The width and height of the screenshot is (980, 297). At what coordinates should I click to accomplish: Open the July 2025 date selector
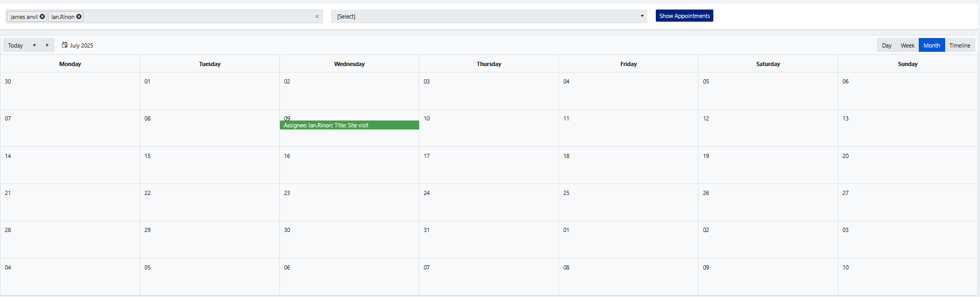(81, 45)
